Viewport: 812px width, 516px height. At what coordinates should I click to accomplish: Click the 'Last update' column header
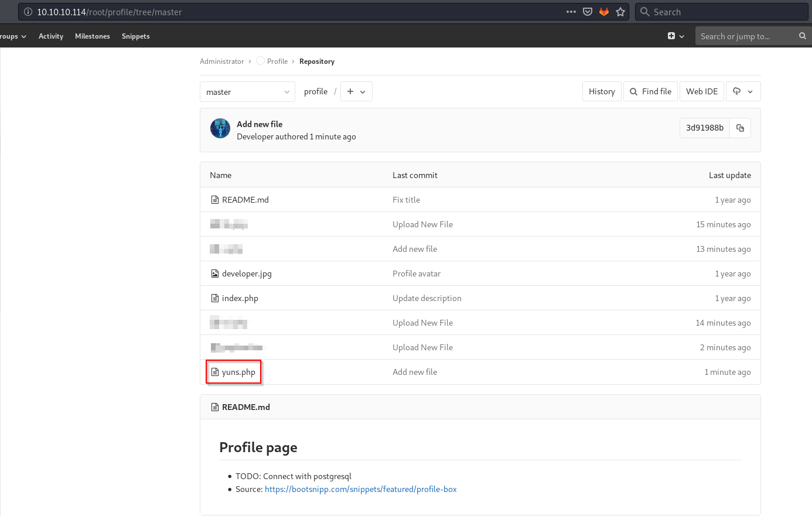tap(730, 175)
